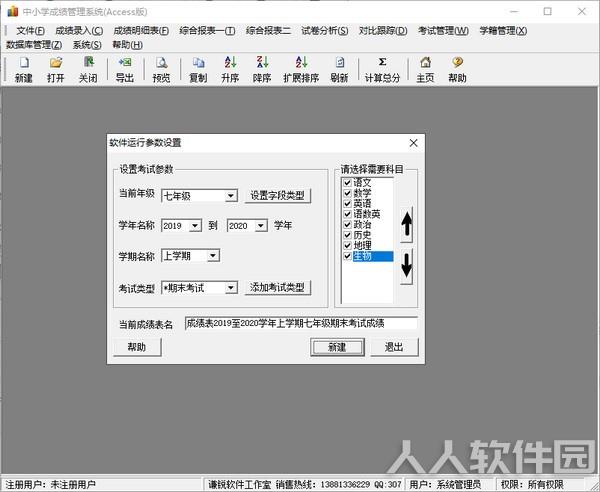Export data with 导出 icon
The image size is (600, 492).
tap(125, 69)
